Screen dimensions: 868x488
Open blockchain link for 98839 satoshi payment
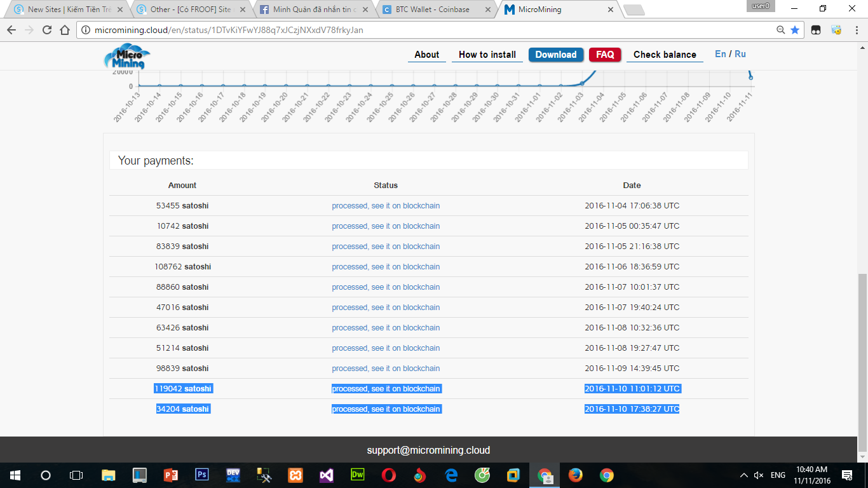pyautogui.click(x=386, y=369)
